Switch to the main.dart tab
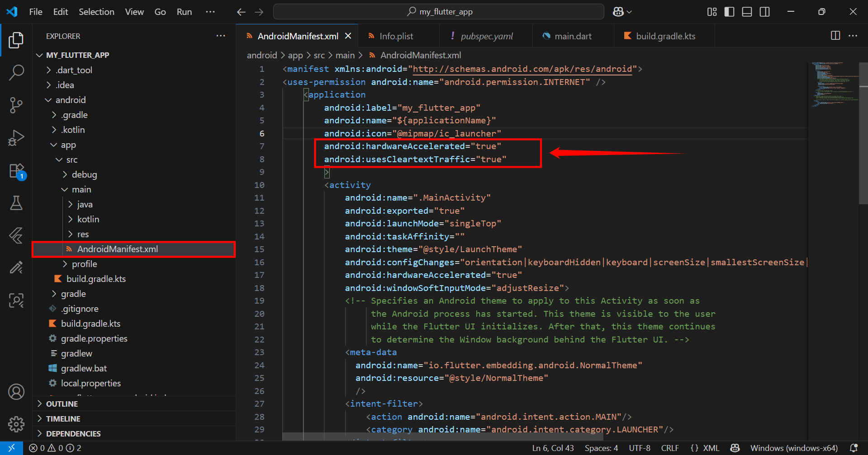 [x=573, y=36]
